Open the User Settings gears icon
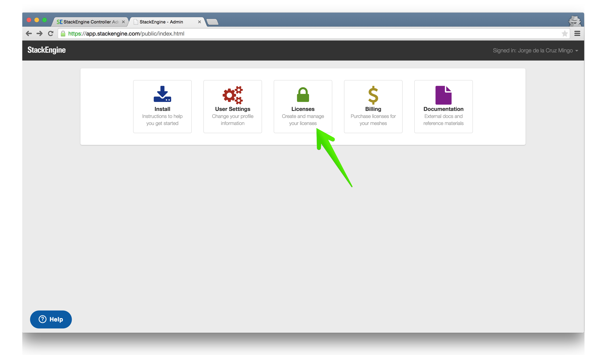Image resolution: width=606 pixels, height=364 pixels. click(x=233, y=95)
